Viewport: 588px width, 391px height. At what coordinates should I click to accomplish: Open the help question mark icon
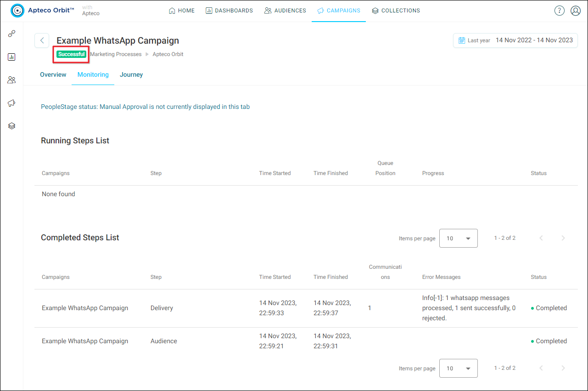tap(559, 11)
